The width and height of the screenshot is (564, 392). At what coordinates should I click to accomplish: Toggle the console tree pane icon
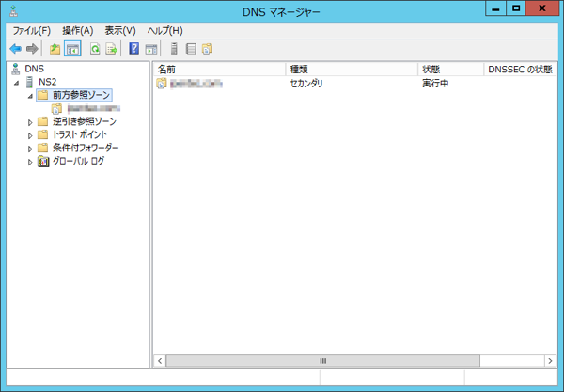tap(72, 49)
